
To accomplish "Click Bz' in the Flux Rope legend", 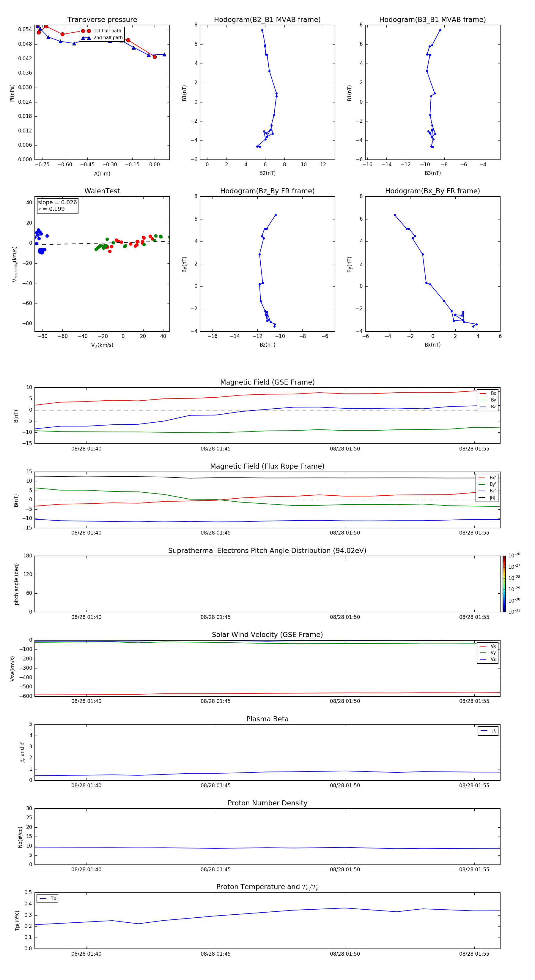I will click(493, 491).
